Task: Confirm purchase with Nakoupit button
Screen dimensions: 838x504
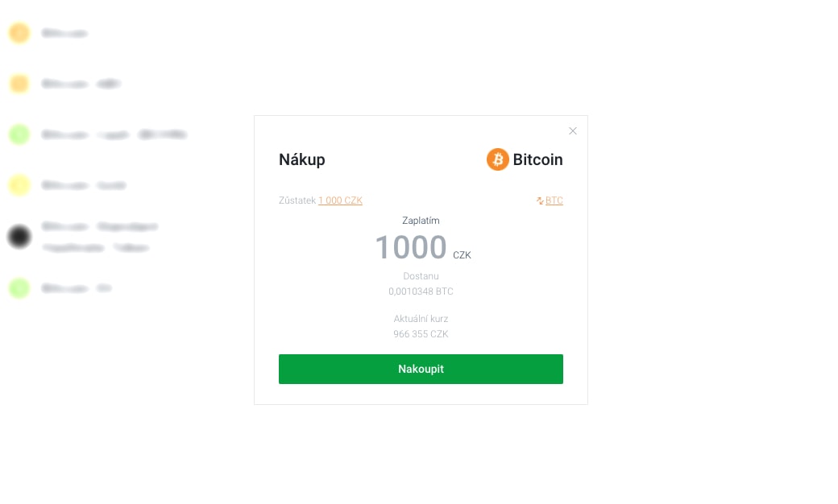Action: coord(421,369)
